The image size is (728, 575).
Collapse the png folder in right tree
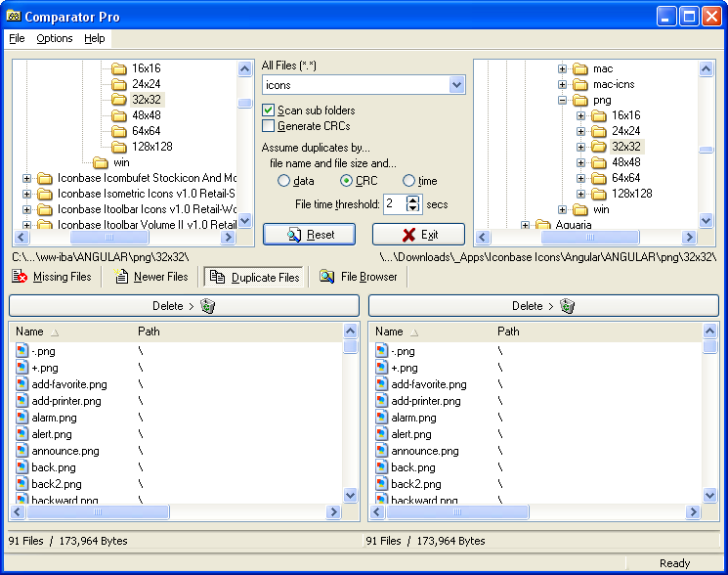point(562,101)
